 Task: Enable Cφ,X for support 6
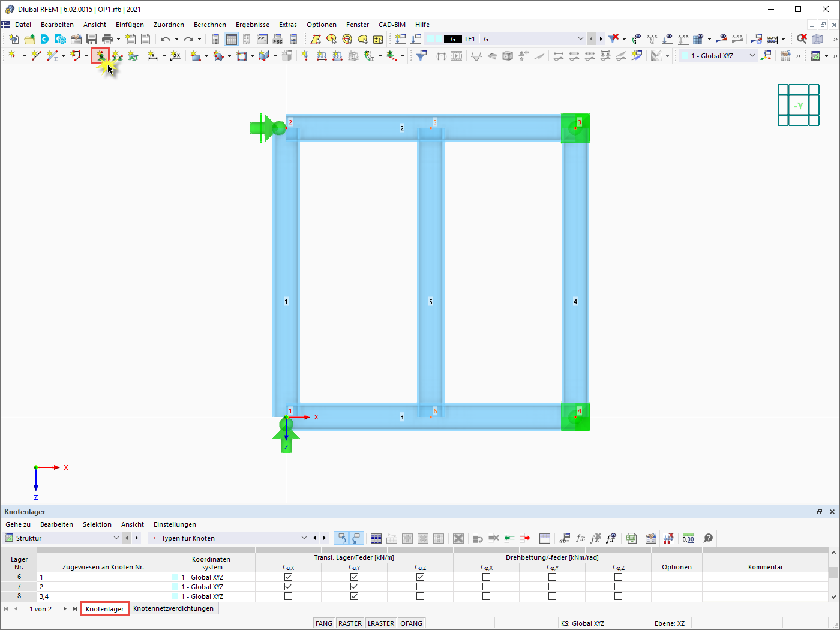[x=486, y=577]
